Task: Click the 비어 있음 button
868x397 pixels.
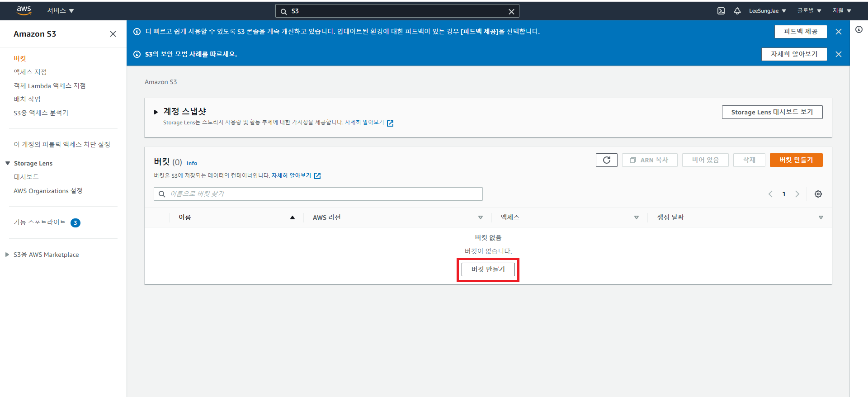Action: tap(705, 160)
